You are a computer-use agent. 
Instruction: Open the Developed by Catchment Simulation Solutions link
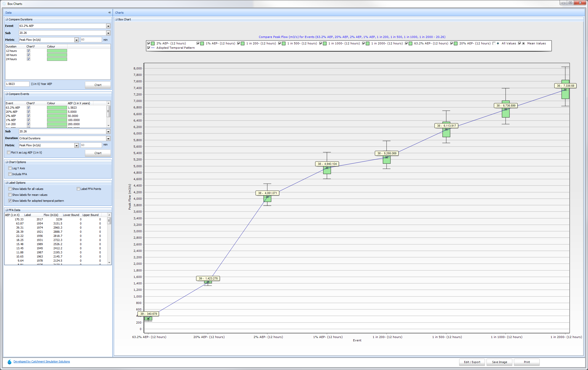pos(42,361)
